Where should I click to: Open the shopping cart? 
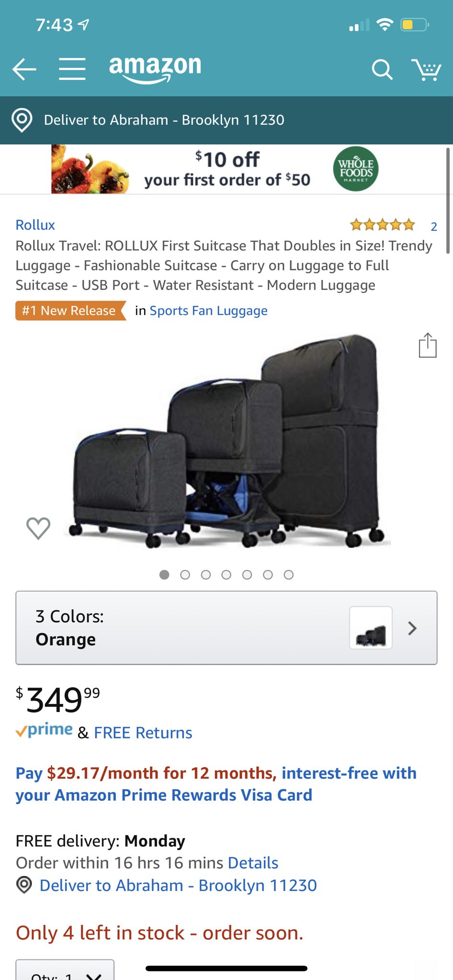(426, 70)
